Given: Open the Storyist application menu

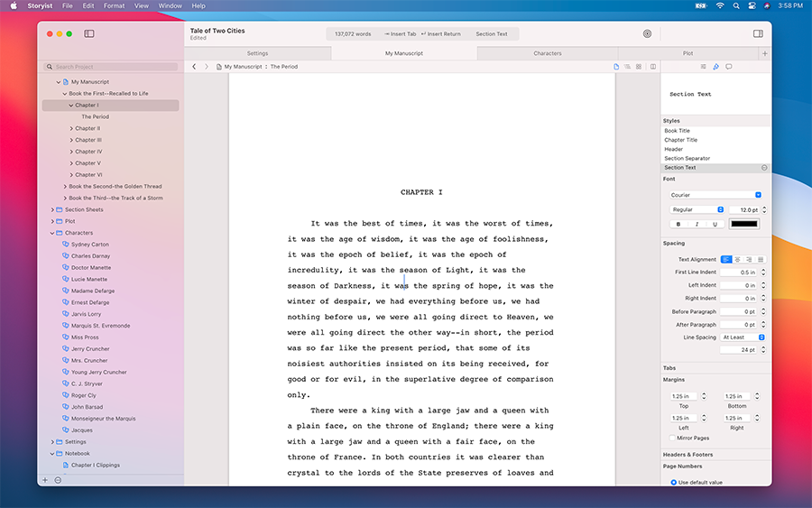Looking at the screenshot, I should click(x=40, y=5).
